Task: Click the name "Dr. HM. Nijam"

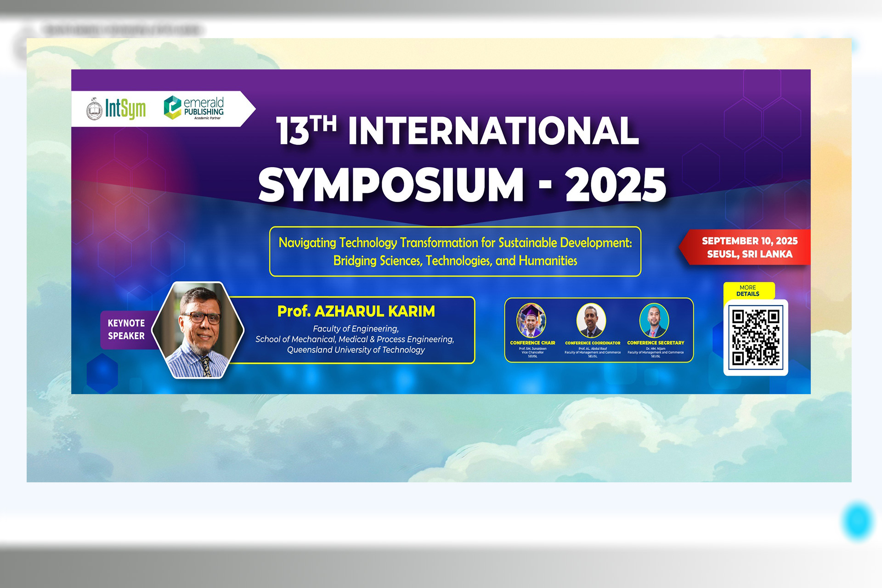Action: [656, 349]
